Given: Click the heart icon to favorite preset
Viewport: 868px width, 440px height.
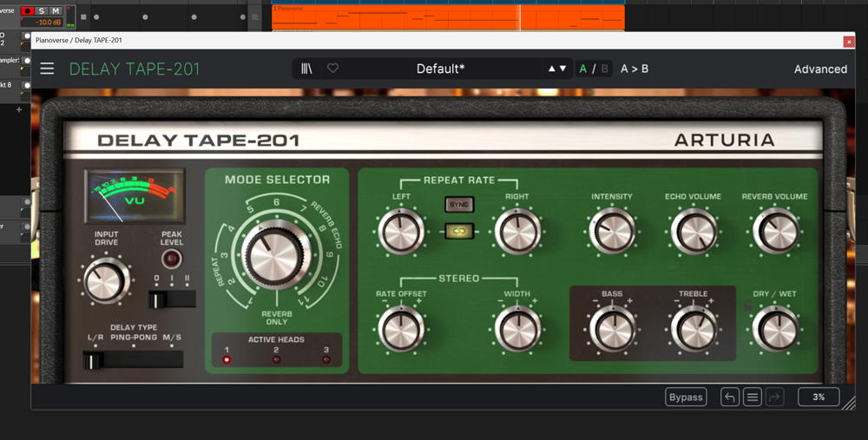Looking at the screenshot, I should coord(332,69).
